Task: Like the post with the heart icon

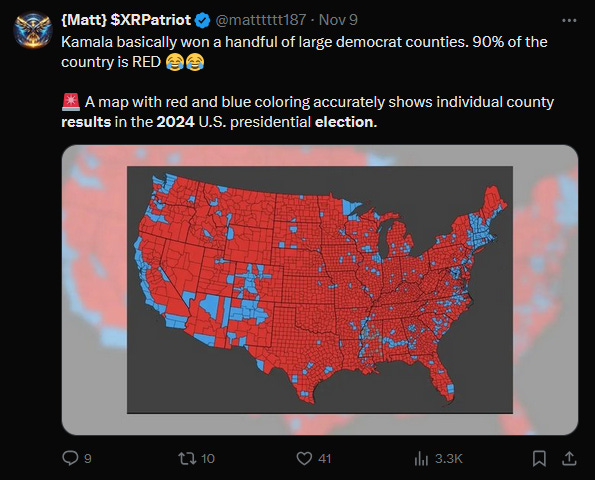Action: [x=304, y=458]
